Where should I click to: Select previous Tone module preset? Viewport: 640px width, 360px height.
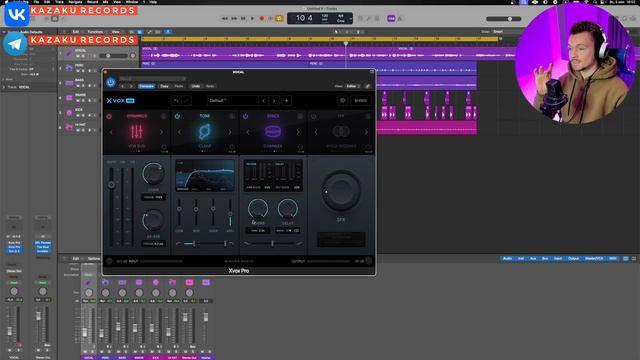[x=179, y=132]
